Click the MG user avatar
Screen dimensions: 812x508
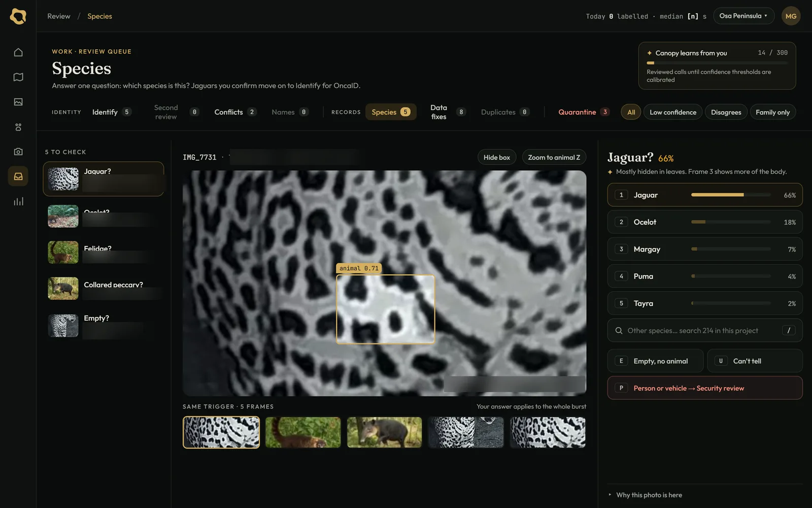[x=791, y=16]
